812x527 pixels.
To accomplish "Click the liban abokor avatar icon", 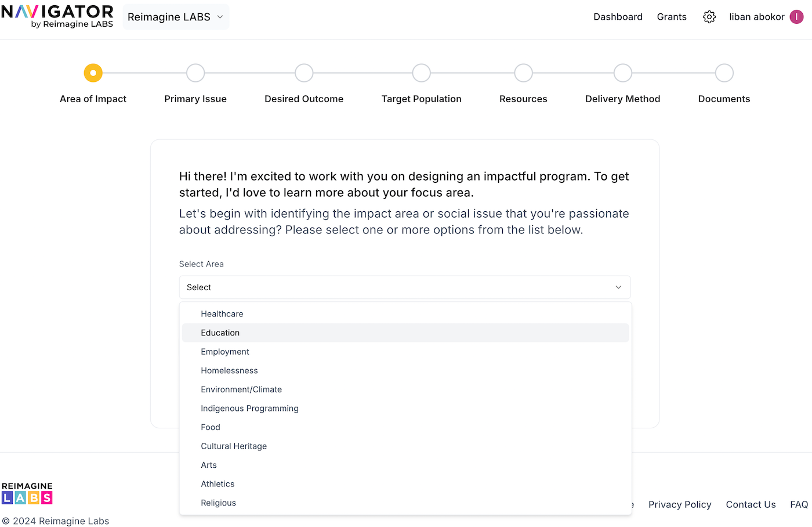I will pyautogui.click(x=797, y=17).
